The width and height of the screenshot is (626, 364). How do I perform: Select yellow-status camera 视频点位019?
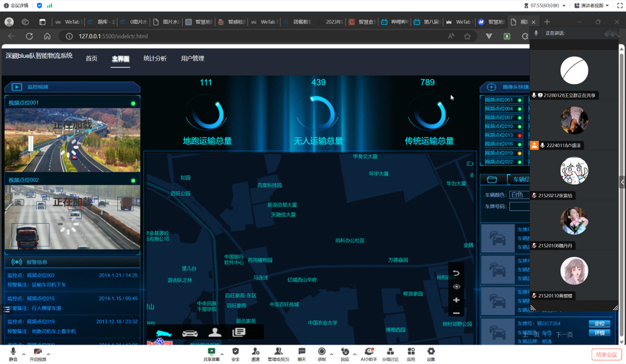tap(503, 153)
